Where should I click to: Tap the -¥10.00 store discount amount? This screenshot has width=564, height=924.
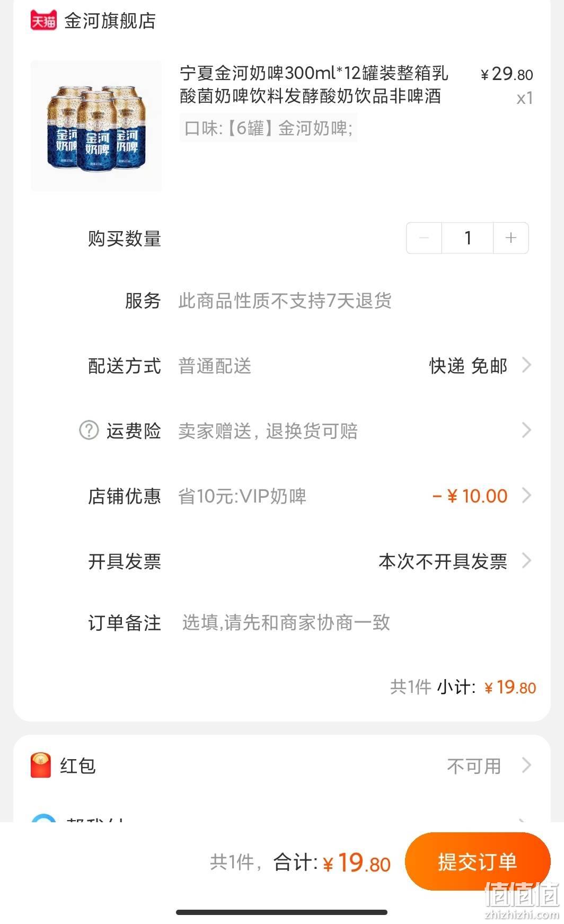[470, 496]
